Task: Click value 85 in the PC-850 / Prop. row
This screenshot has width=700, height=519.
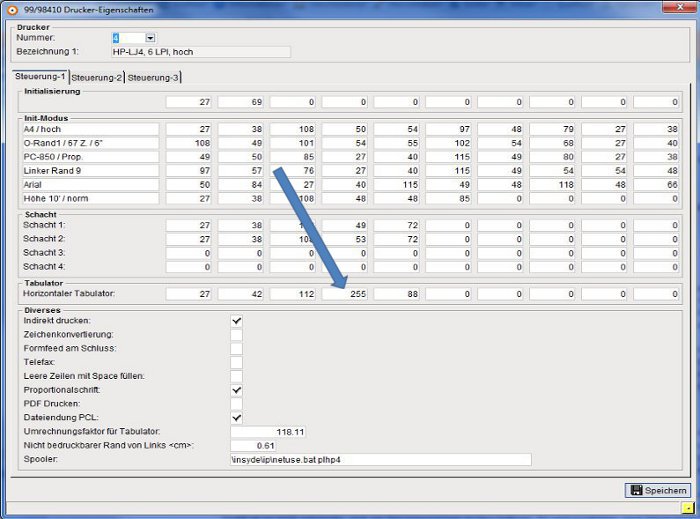Action: (293, 157)
